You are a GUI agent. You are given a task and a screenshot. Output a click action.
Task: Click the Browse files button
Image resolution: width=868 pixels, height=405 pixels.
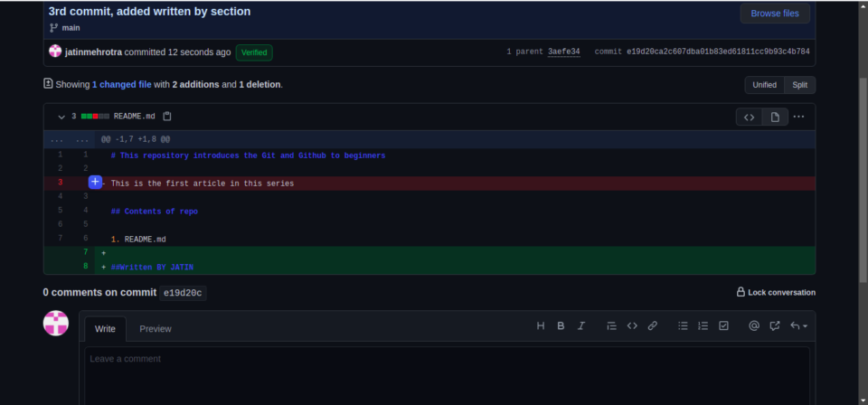pyautogui.click(x=775, y=14)
